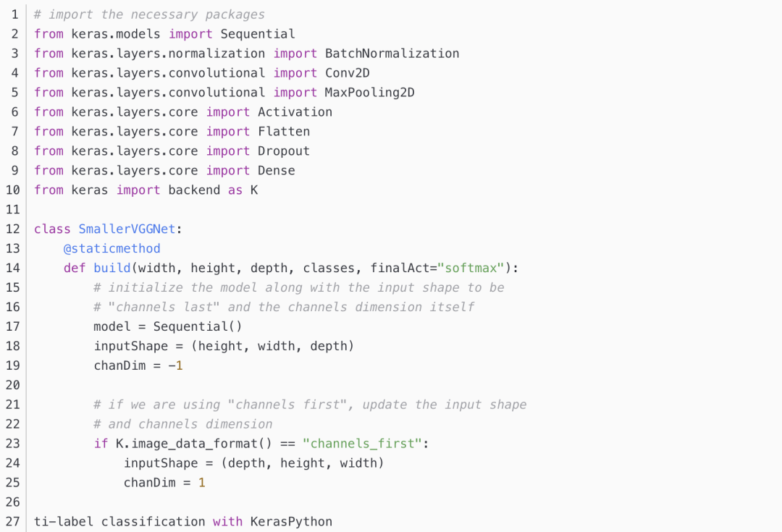Click the @staticmethod decorator

[112, 248]
